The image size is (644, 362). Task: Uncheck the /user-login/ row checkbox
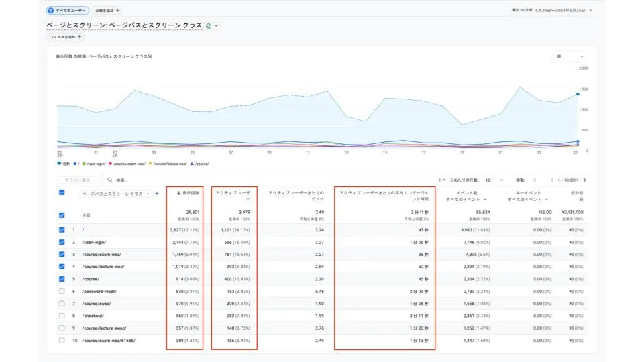point(62,242)
